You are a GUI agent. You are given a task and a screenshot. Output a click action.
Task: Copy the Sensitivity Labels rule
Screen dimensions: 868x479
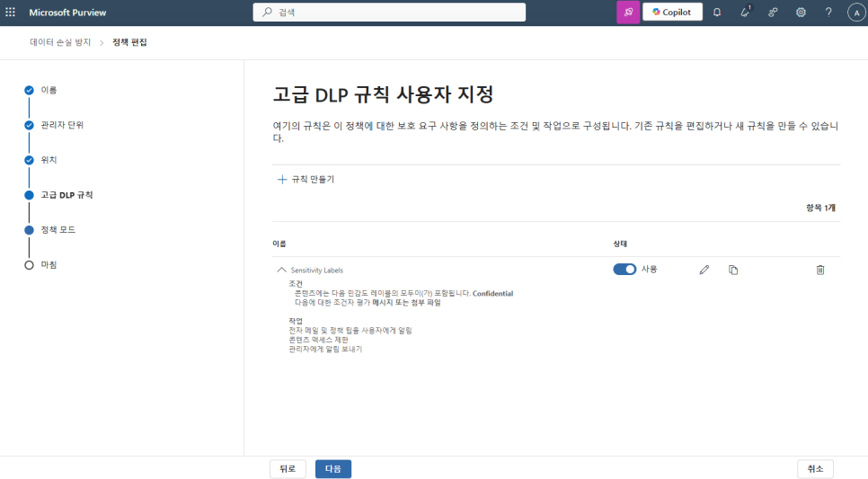coord(733,270)
